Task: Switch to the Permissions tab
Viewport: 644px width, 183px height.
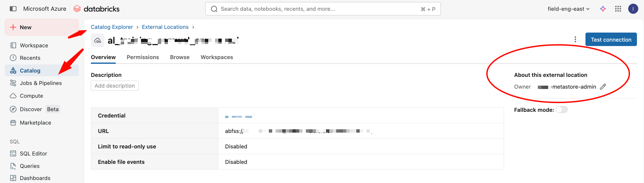Action: click(143, 57)
